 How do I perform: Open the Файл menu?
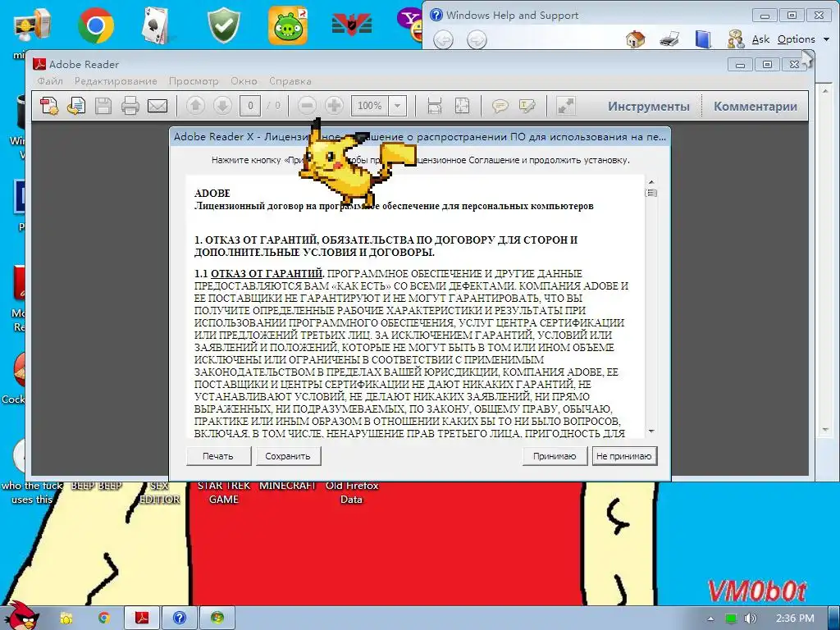(50, 81)
